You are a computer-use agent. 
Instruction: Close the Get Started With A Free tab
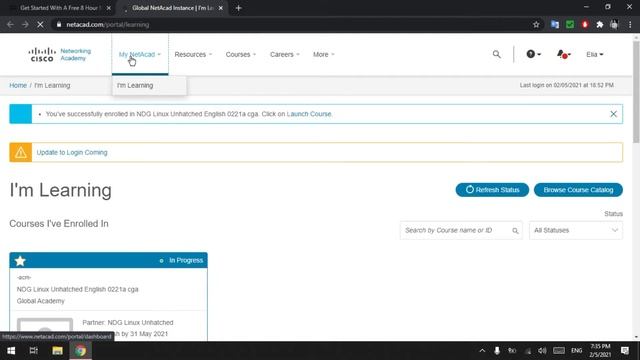[x=109, y=8]
